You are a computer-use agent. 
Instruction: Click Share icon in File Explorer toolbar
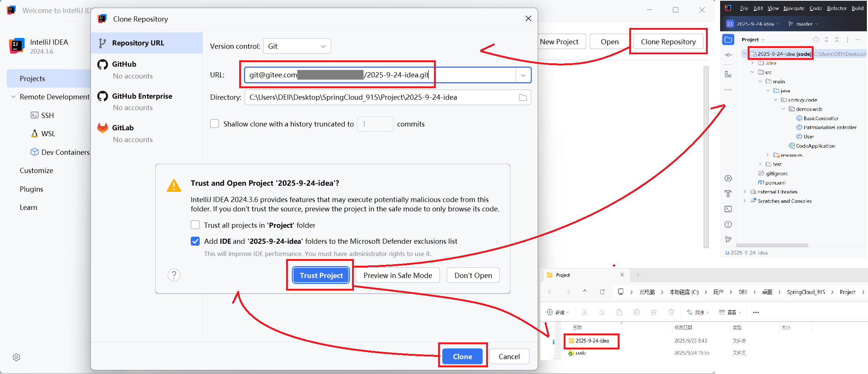654,312
